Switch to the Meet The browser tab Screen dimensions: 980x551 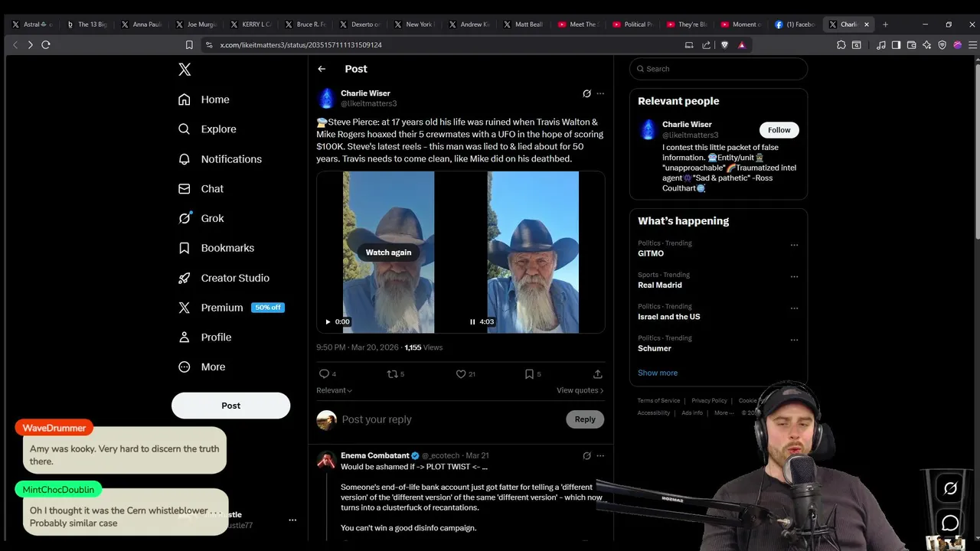[579, 24]
